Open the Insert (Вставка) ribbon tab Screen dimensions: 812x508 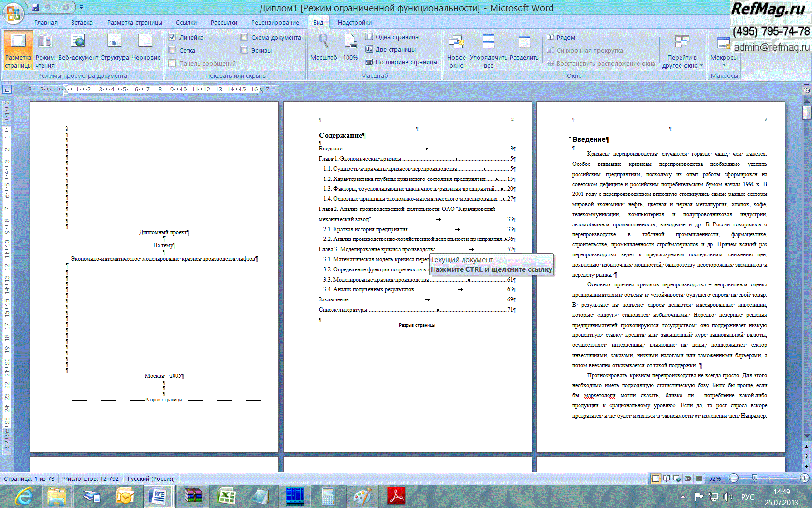82,23
